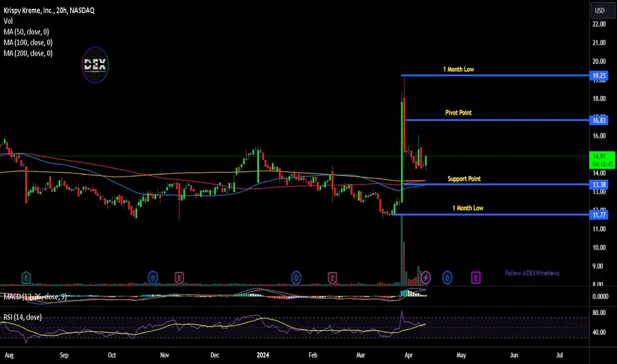The height and width of the screenshot is (364, 617).
Task: Select the RSI (14, close) legend
Action: pos(23,317)
